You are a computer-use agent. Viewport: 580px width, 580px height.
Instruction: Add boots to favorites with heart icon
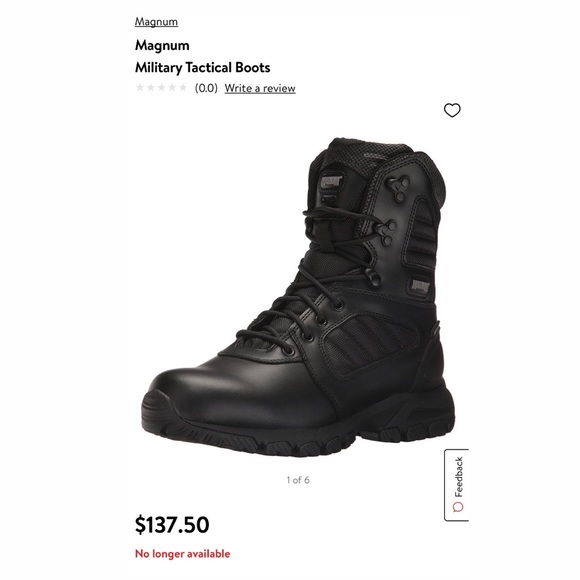(x=452, y=110)
